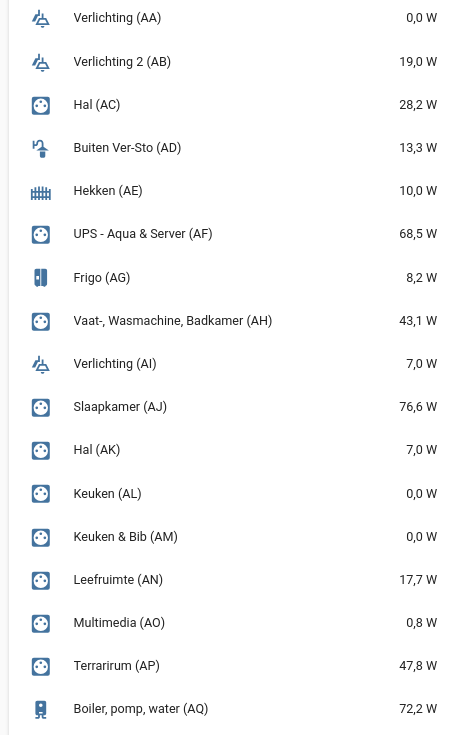The image size is (449, 735).
Task: Click the light icon beside Verlichting 2 (AB)
Action: tap(41, 62)
